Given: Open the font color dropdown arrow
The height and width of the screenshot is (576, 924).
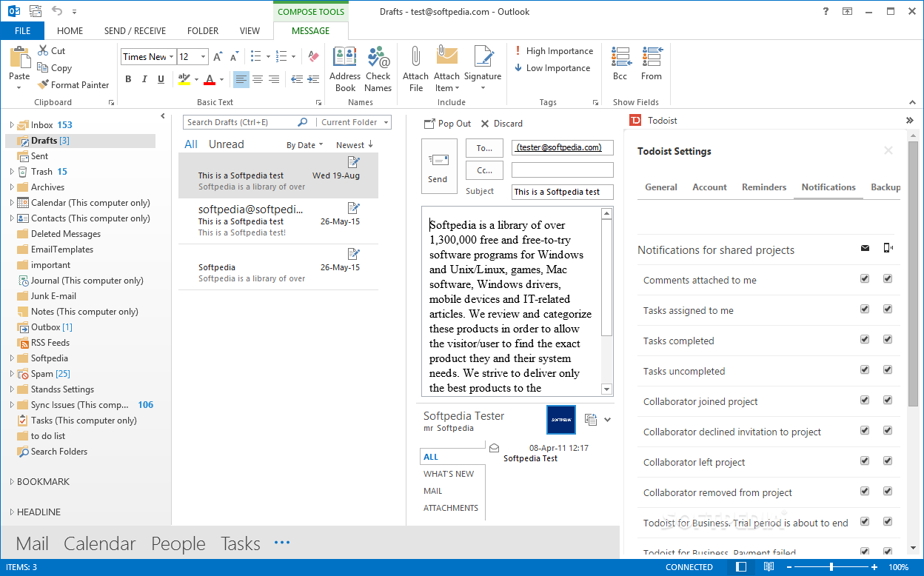Looking at the screenshot, I should point(222,79).
